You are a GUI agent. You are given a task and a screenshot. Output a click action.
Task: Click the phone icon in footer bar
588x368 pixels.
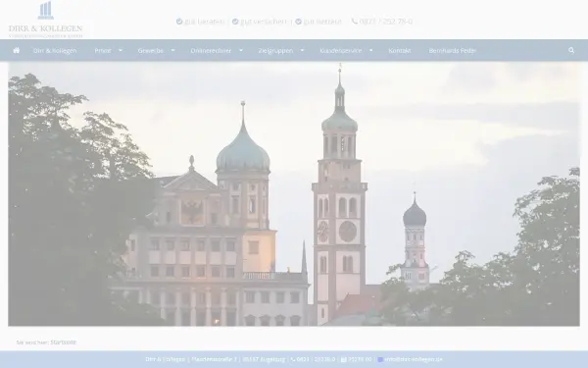point(293,359)
